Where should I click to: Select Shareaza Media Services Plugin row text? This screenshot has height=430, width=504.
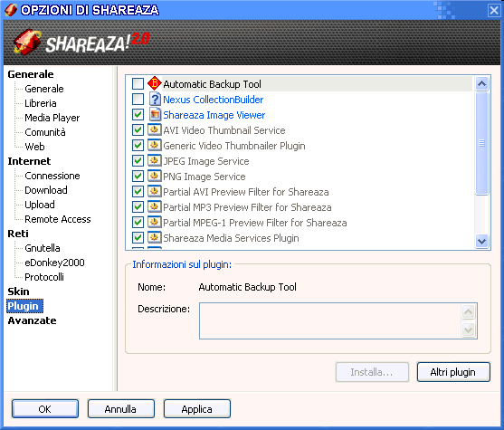(231, 238)
